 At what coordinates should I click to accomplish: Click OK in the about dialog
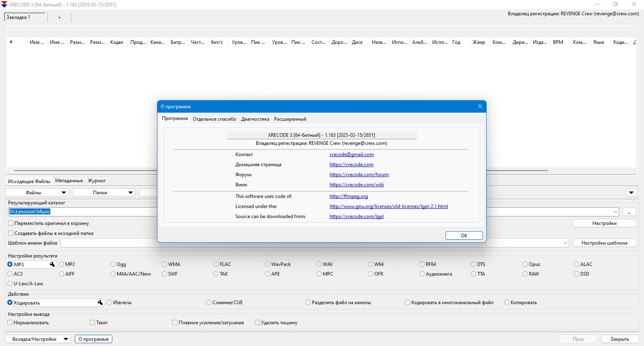point(464,236)
